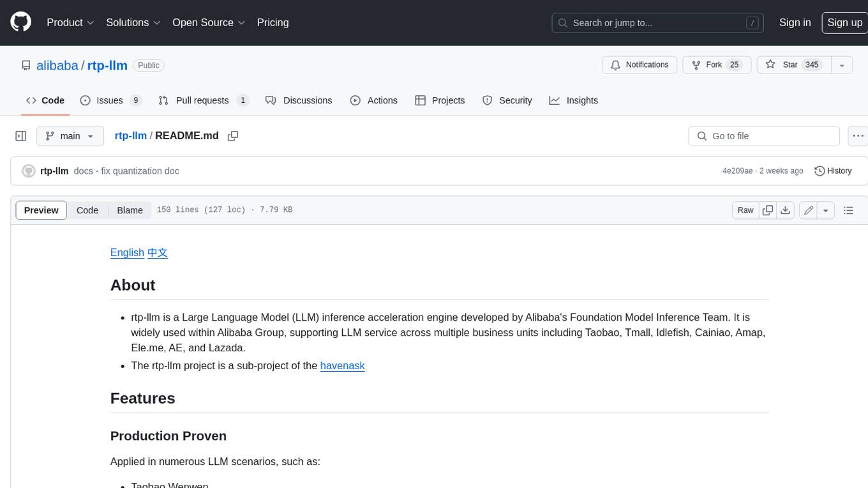Copy raw file contents
The height and width of the screenshot is (488, 868).
click(x=768, y=210)
